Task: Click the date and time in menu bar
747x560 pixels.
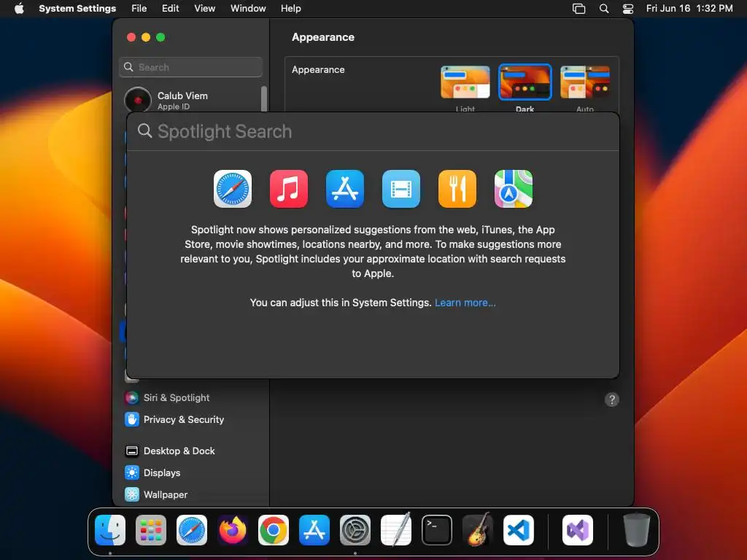Action: click(x=689, y=9)
